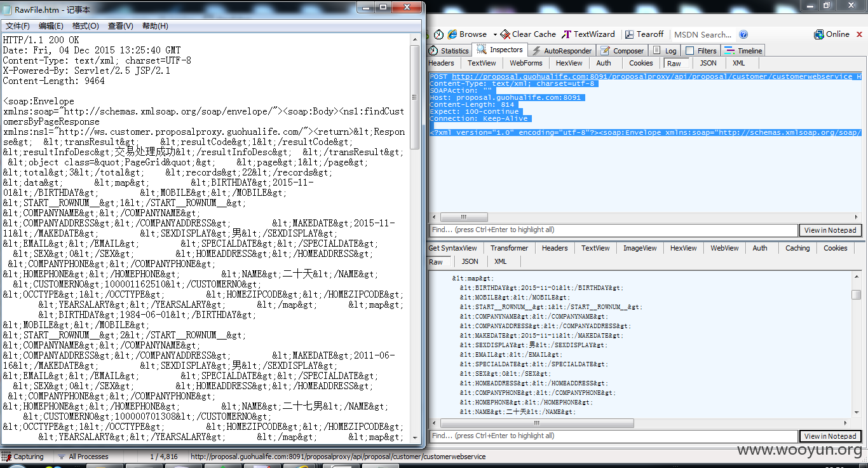
Task: Open the ImageView response tab
Action: click(x=640, y=248)
